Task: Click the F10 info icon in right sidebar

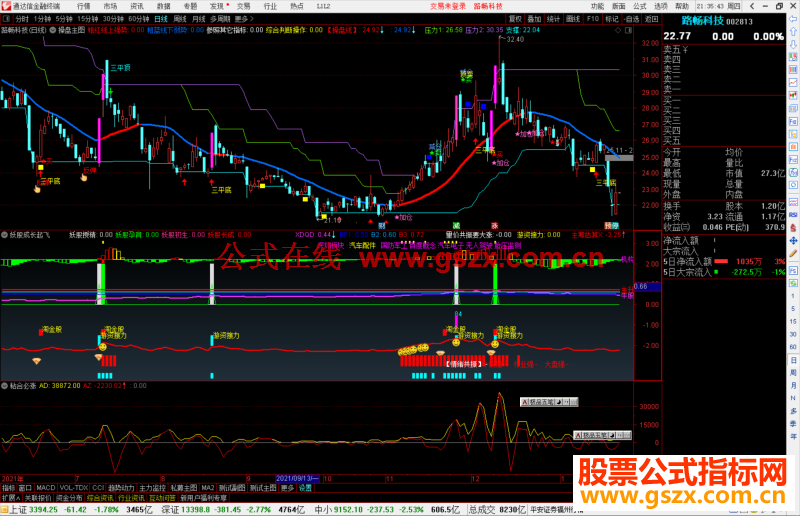Action: point(793,121)
